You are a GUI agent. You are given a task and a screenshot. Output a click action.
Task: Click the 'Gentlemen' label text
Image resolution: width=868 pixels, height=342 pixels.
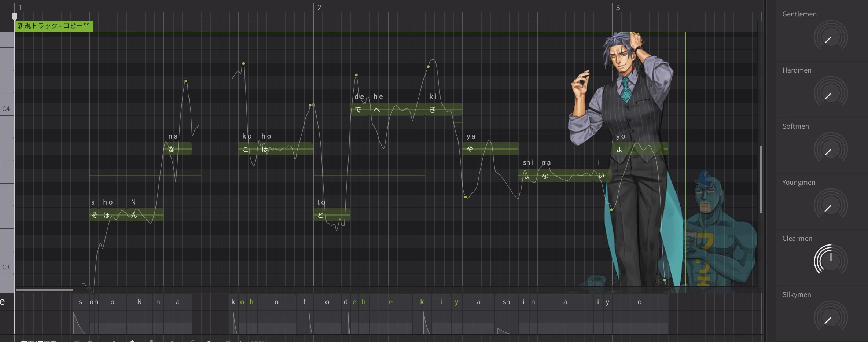[x=799, y=14]
